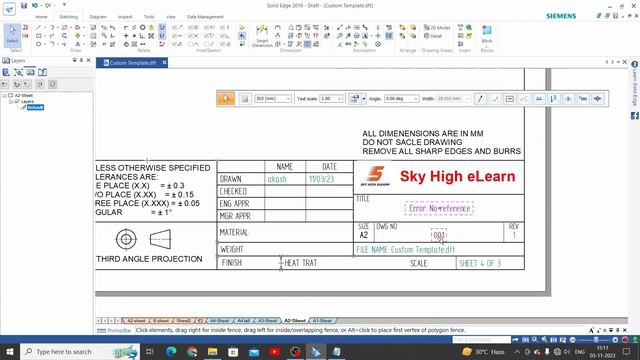The width and height of the screenshot is (640, 360).
Task: Click the Layers panel question-mark icon
Action: (42, 72)
